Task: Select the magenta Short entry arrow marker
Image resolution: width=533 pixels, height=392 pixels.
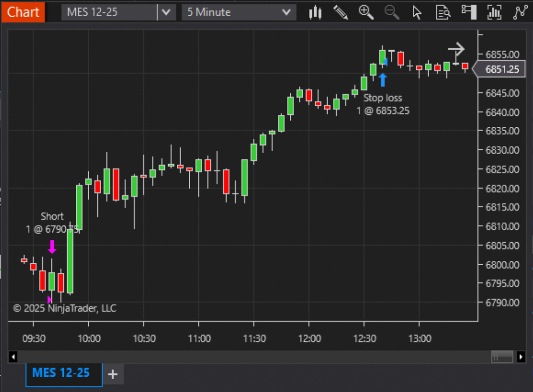Action: [52, 247]
